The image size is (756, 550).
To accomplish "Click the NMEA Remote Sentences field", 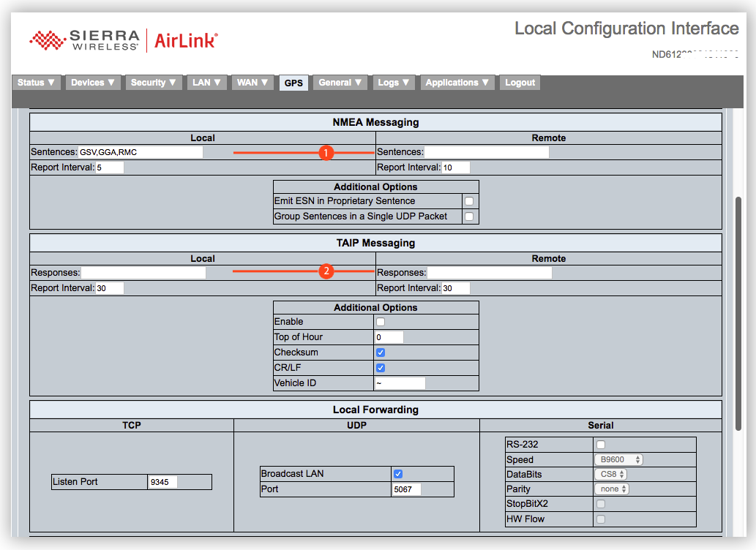I will click(487, 152).
